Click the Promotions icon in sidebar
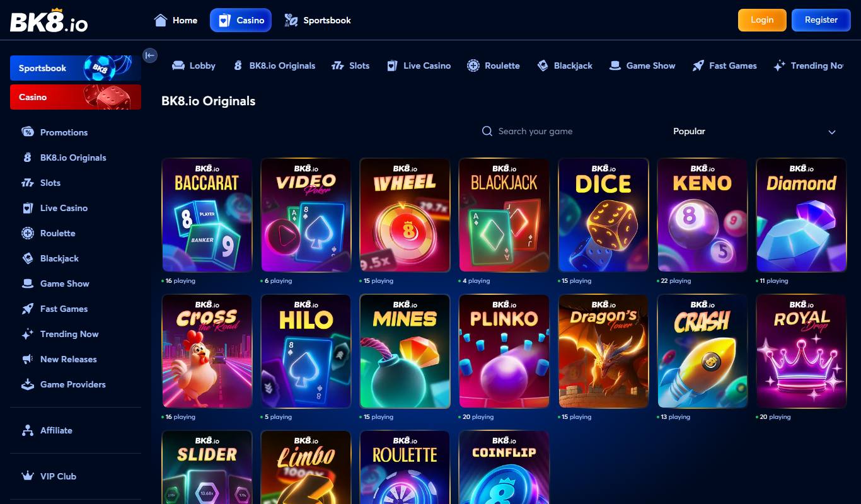 click(28, 132)
